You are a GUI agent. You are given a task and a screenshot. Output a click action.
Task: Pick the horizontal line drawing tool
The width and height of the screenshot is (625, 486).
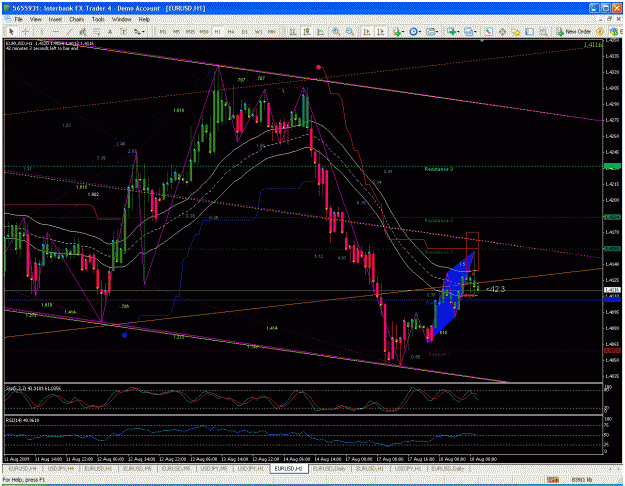(56, 31)
